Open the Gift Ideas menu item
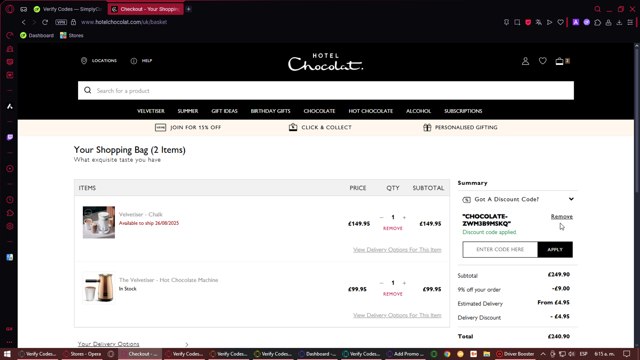 tap(224, 111)
